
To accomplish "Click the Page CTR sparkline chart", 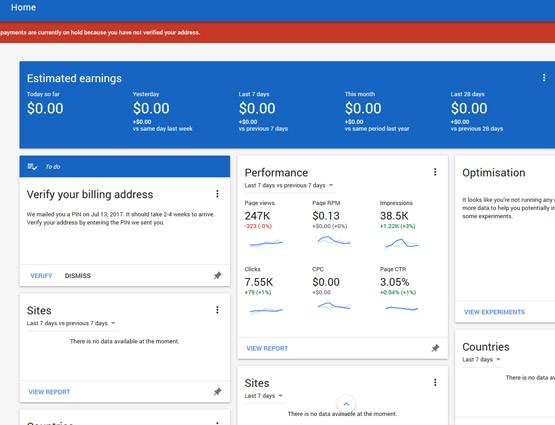I will pos(402,308).
